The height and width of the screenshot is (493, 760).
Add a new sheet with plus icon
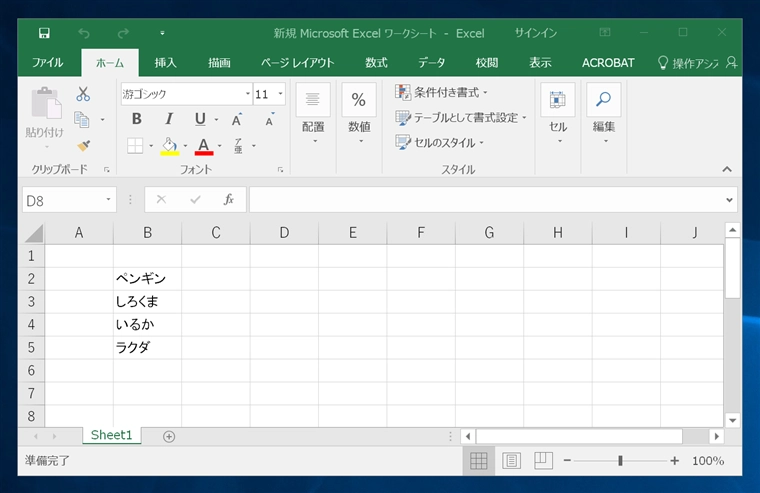click(x=169, y=436)
